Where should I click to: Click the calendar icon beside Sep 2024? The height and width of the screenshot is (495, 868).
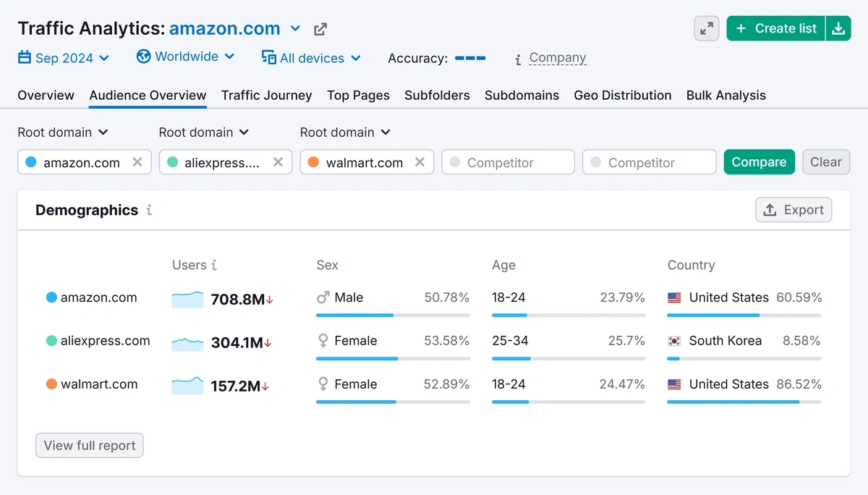pos(25,57)
